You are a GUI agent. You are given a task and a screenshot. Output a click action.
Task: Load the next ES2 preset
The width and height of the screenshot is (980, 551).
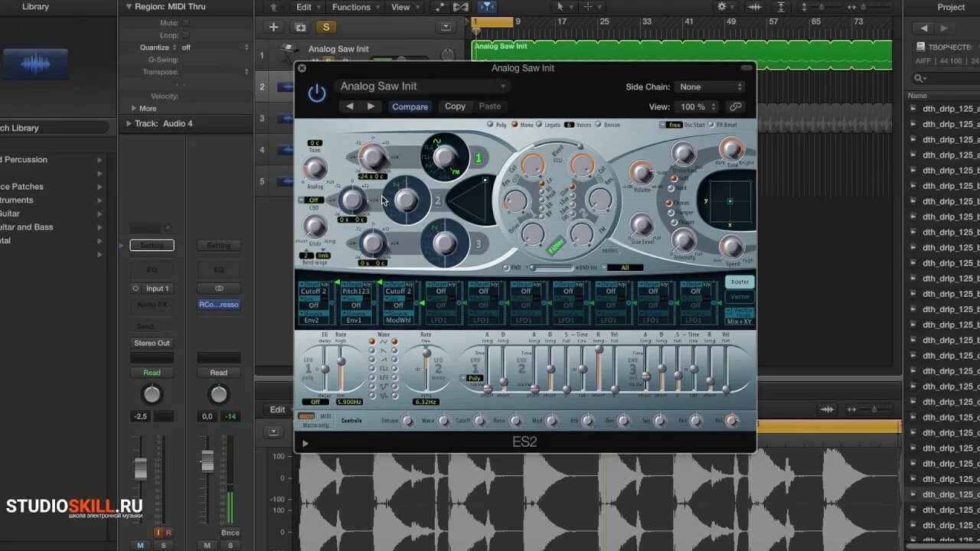[x=371, y=106]
